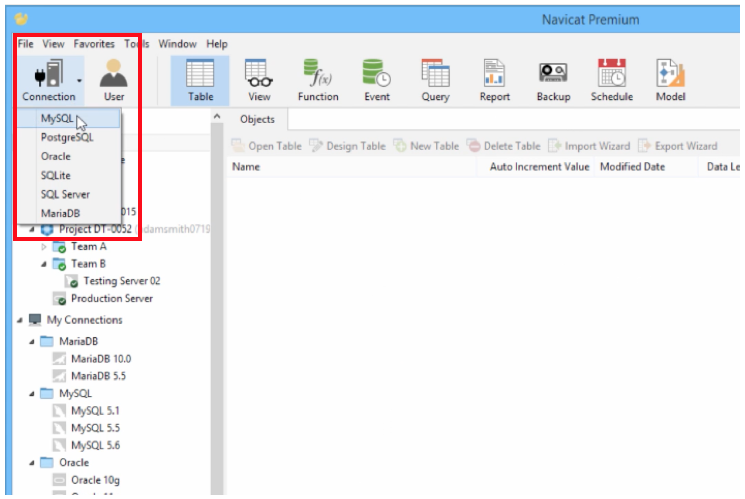Choose MySQL from the Connection dropdown

69,118
